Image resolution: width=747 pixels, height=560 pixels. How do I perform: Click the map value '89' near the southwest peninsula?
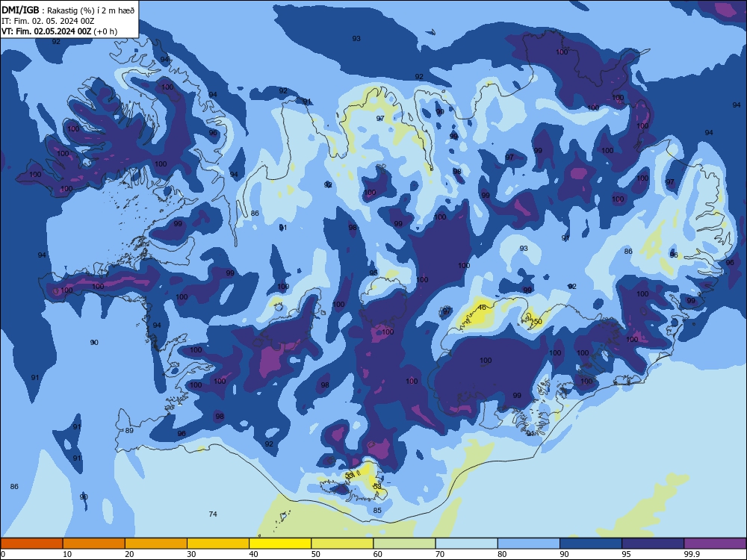[x=129, y=431]
